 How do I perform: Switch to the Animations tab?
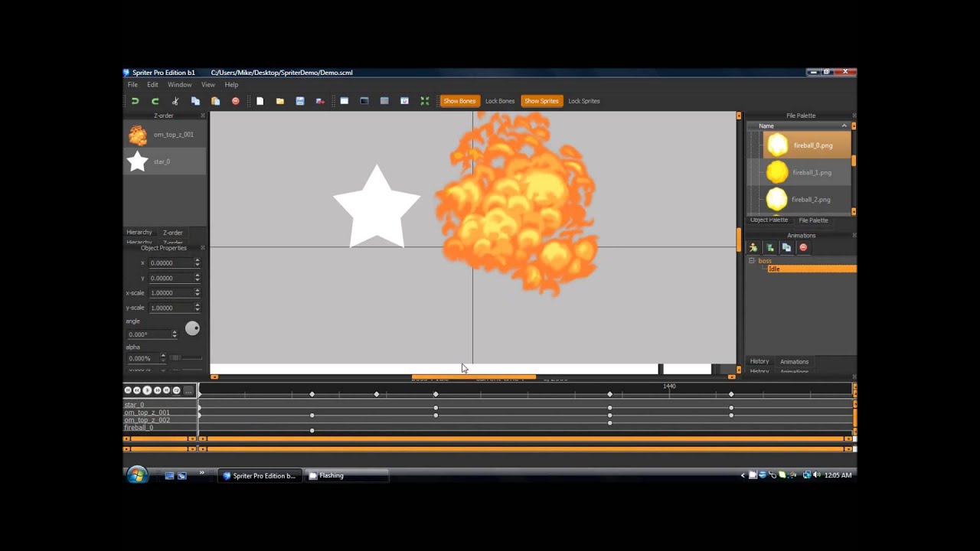(794, 361)
